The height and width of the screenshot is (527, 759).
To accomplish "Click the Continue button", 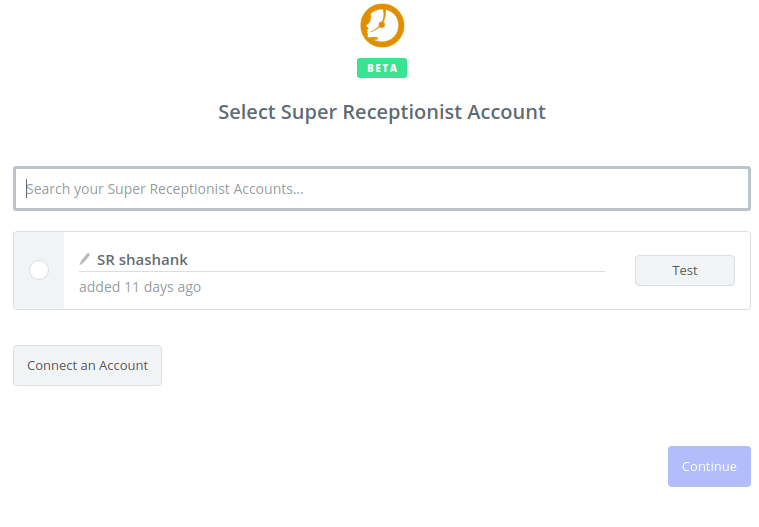I will pyautogui.click(x=709, y=467).
